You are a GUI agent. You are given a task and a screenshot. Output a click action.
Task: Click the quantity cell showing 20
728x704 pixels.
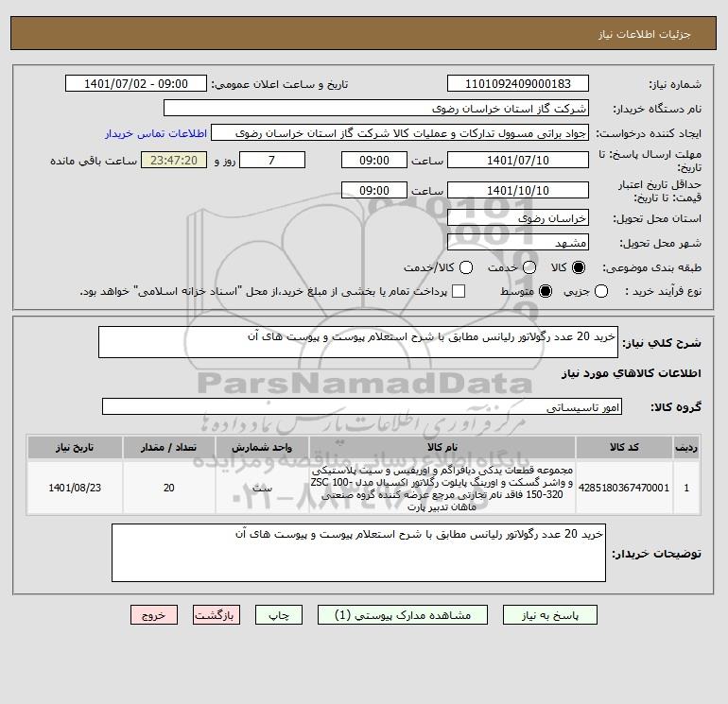169,489
